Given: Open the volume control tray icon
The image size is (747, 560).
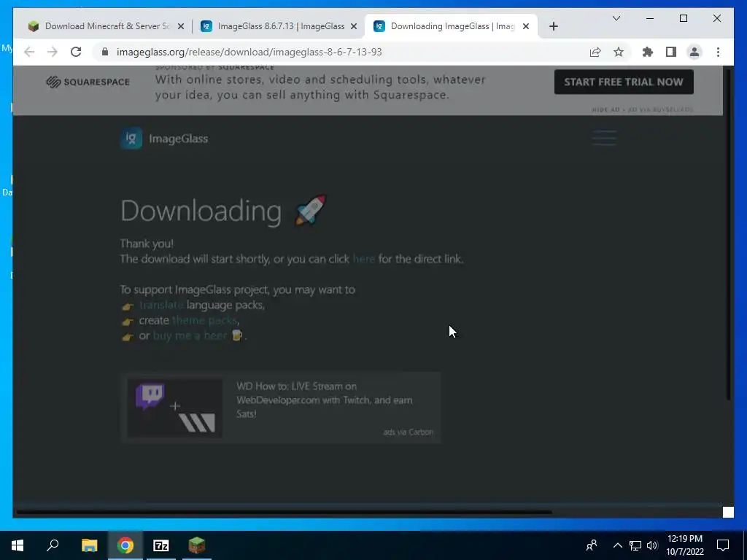Looking at the screenshot, I should [x=652, y=545].
